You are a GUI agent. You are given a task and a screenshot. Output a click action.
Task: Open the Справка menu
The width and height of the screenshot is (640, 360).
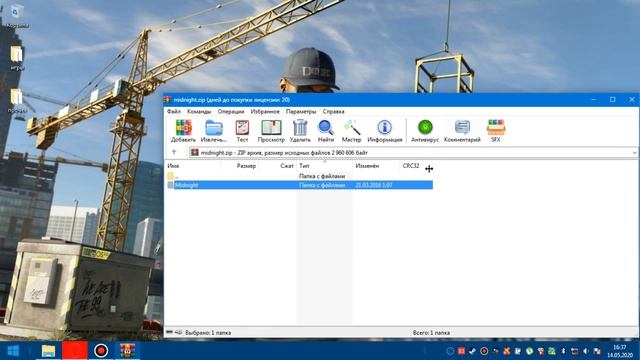point(333,111)
